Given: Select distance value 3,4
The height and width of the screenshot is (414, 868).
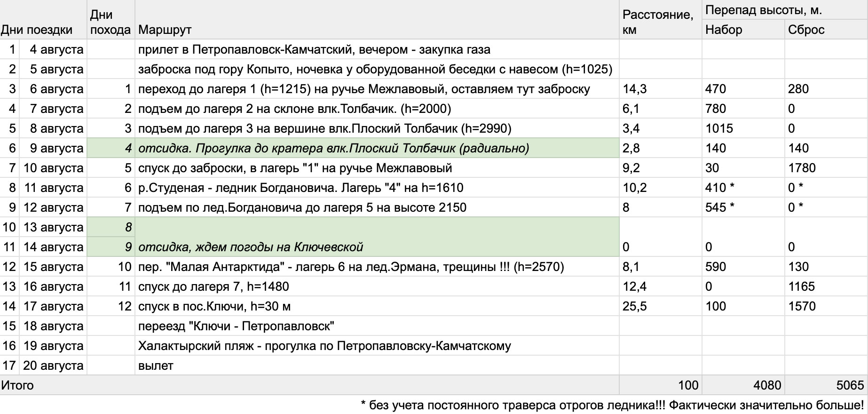Looking at the screenshot, I should 661,128.
